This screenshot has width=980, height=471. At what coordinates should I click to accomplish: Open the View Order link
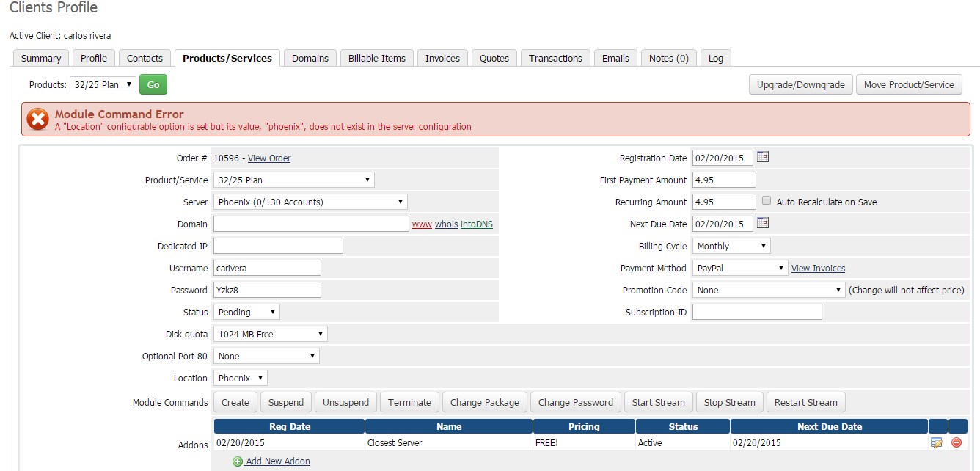[x=269, y=158]
